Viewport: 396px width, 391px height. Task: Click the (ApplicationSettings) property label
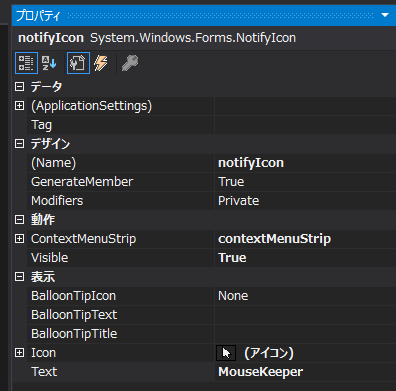(91, 106)
